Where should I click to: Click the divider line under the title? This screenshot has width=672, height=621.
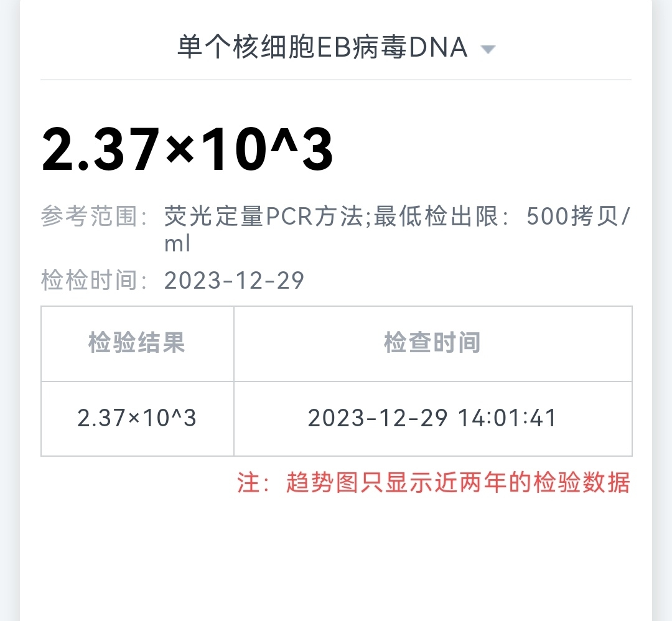coord(336,80)
